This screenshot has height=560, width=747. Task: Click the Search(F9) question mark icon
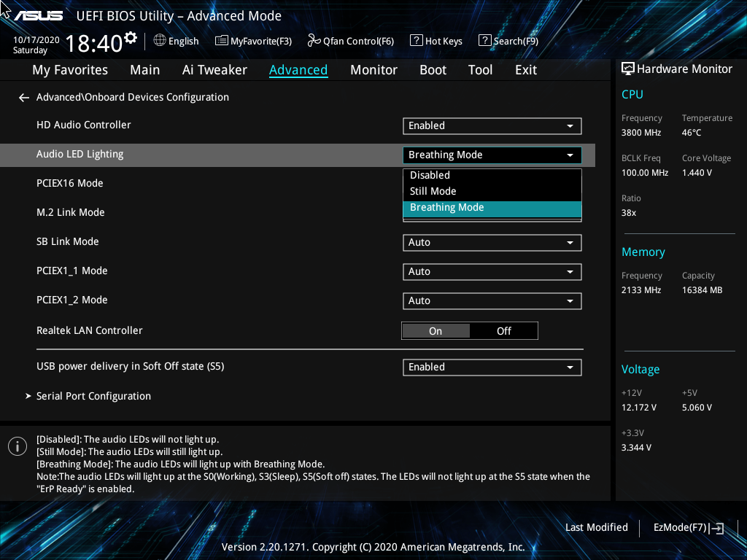pyautogui.click(x=484, y=41)
